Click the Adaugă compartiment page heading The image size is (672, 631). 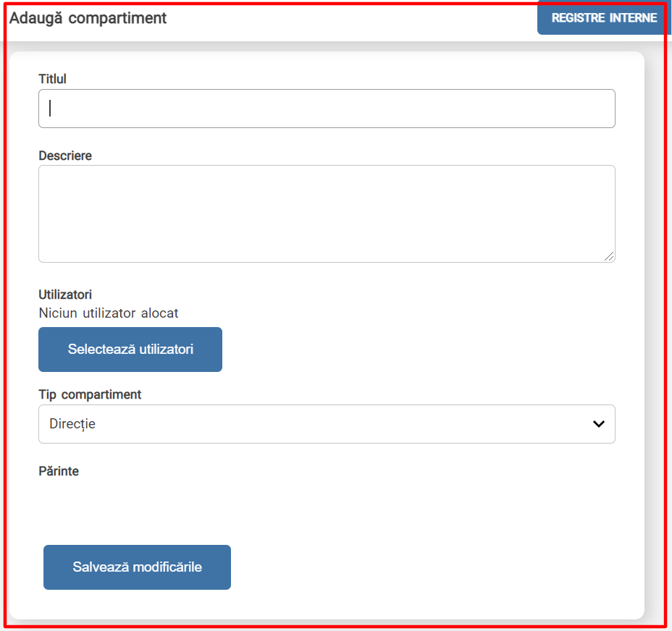[x=88, y=18]
